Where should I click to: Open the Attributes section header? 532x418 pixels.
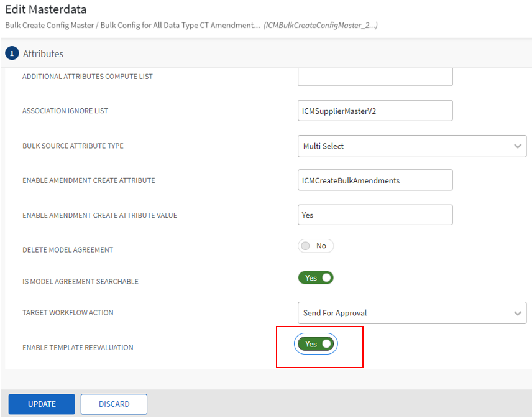coord(43,54)
